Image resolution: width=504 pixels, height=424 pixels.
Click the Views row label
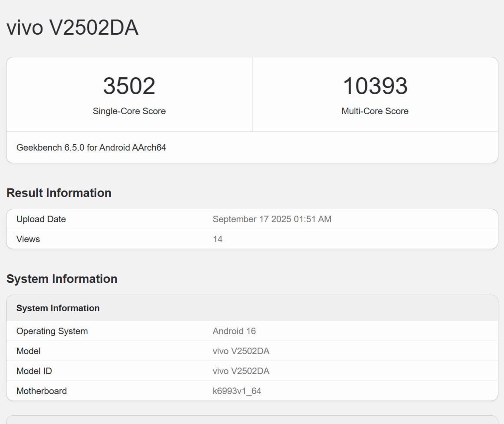[x=28, y=239]
